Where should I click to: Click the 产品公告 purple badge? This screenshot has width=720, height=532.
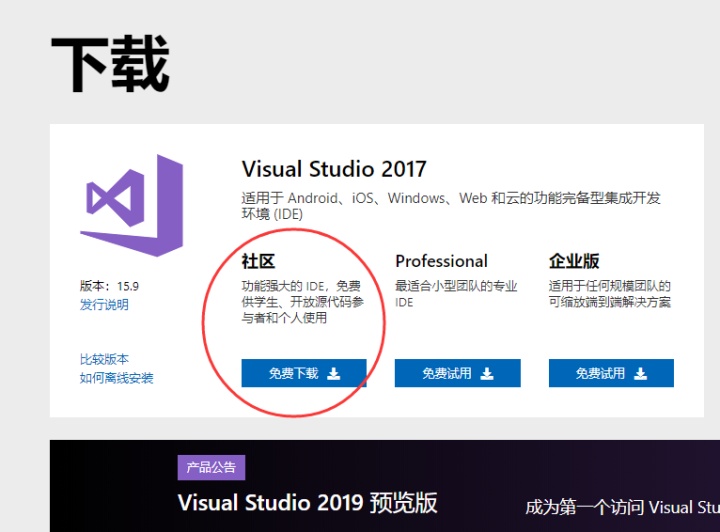click(211, 467)
